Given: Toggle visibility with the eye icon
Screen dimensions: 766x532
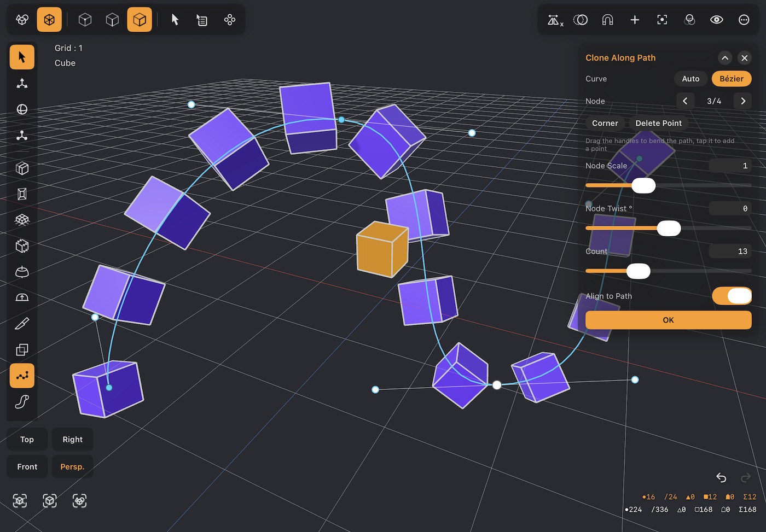Looking at the screenshot, I should point(717,20).
